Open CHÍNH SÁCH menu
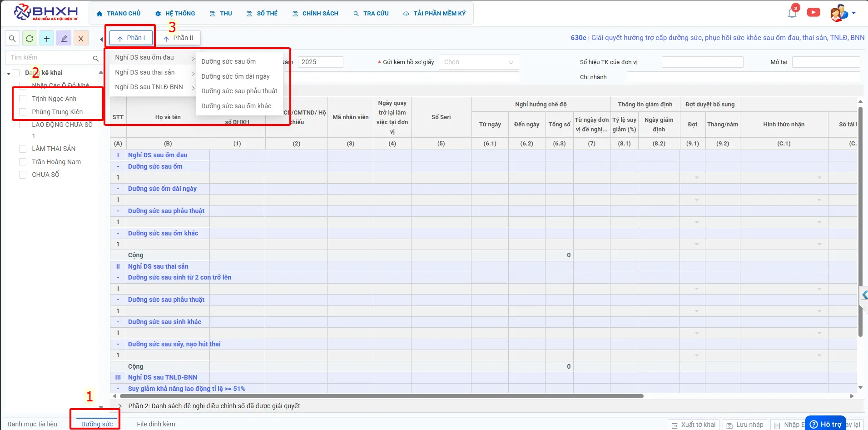 [x=315, y=14]
